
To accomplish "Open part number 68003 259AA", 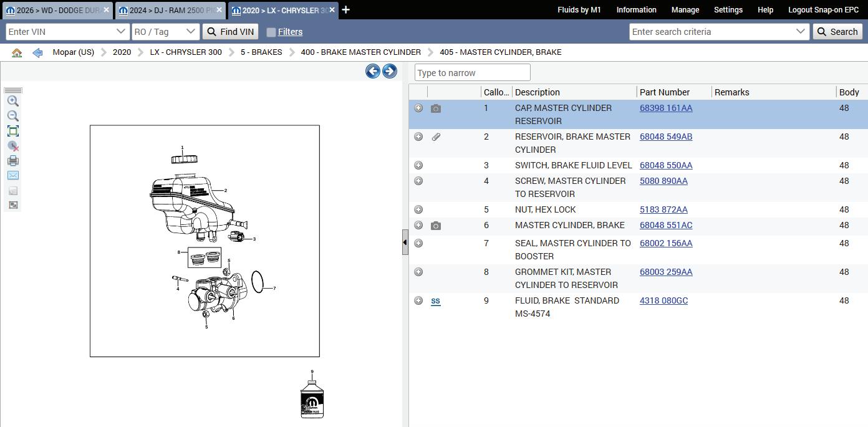I will click(666, 272).
